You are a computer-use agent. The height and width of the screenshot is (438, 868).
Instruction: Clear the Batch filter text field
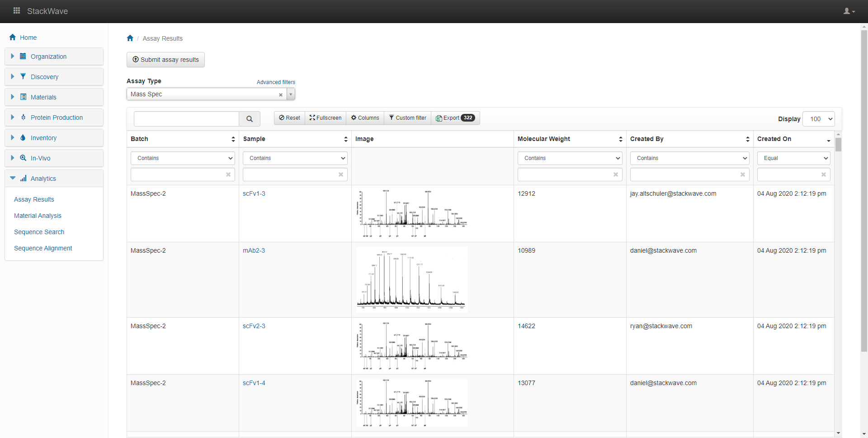[228, 174]
